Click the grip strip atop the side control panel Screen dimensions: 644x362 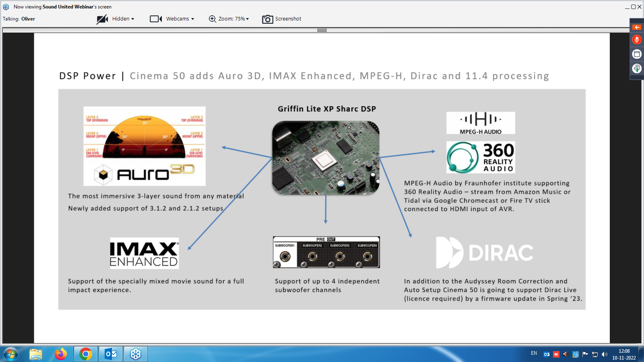637,21
